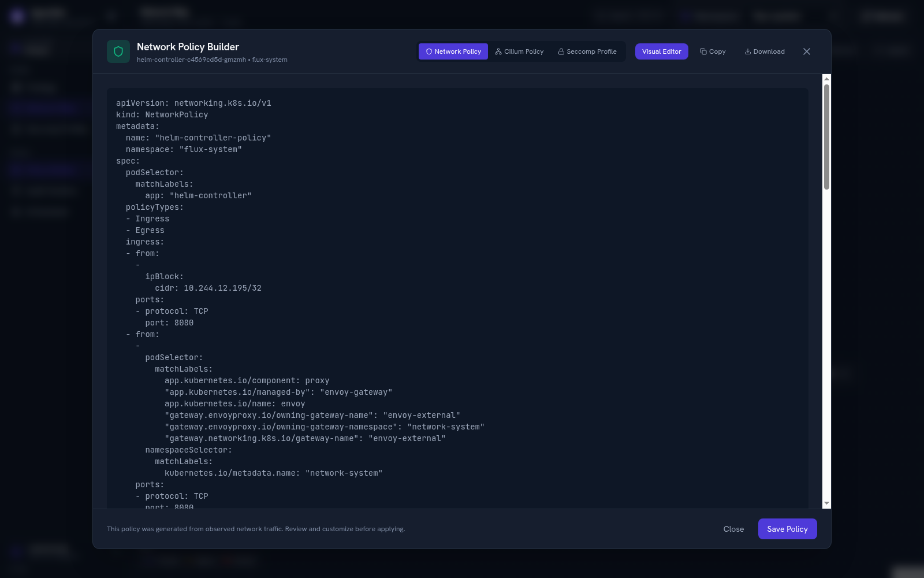Click the pod name subtitle helm-controller-c4569cd5d-gmzmh
This screenshot has height=578, width=924.
point(191,60)
